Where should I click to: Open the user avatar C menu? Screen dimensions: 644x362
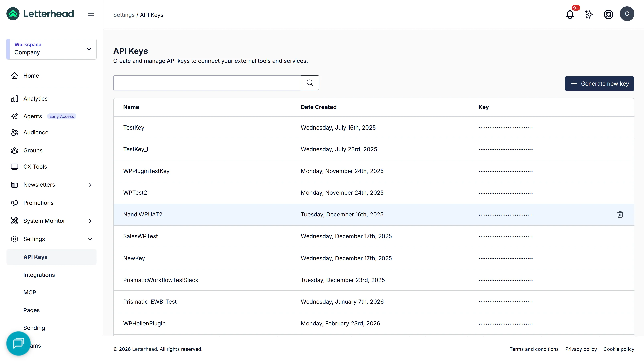click(x=627, y=14)
